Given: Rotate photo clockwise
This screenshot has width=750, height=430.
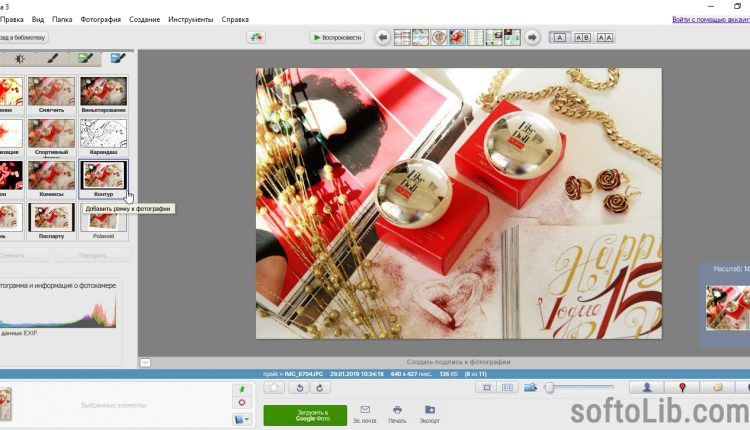Looking at the screenshot, I should [x=320, y=387].
